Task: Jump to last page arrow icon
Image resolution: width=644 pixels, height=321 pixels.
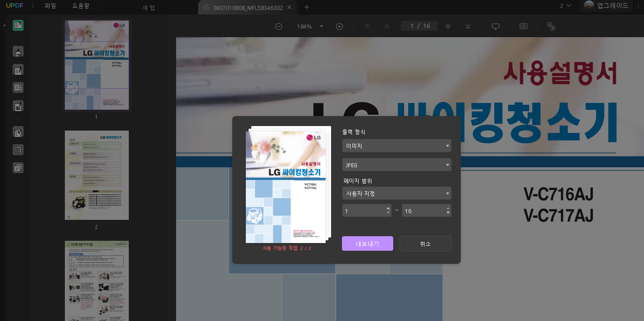Action: tap(468, 26)
